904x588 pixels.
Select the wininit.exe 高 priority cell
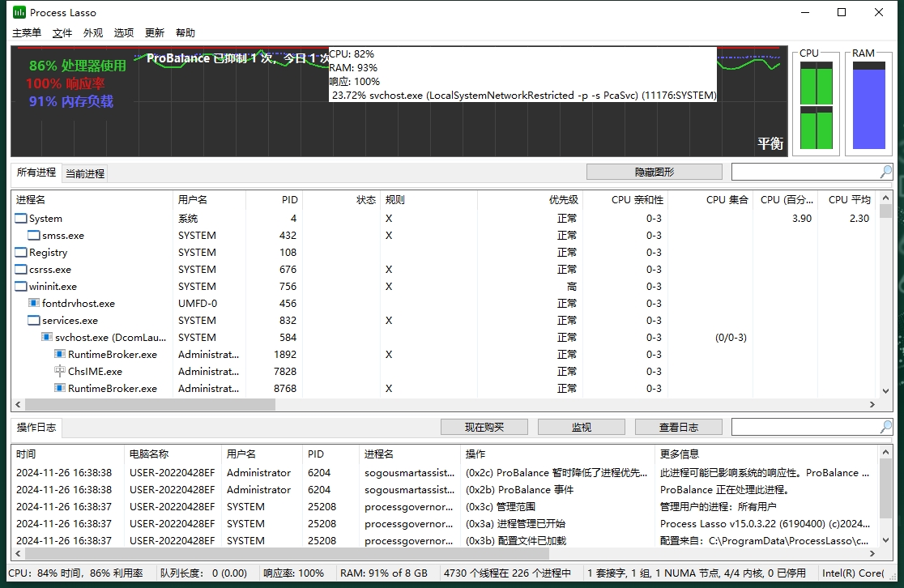tap(571, 287)
